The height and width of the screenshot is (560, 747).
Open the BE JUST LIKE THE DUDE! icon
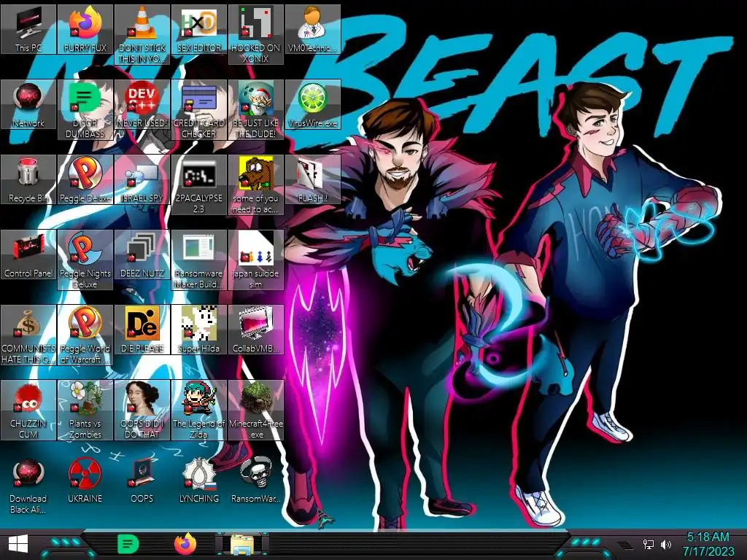pos(256,109)
